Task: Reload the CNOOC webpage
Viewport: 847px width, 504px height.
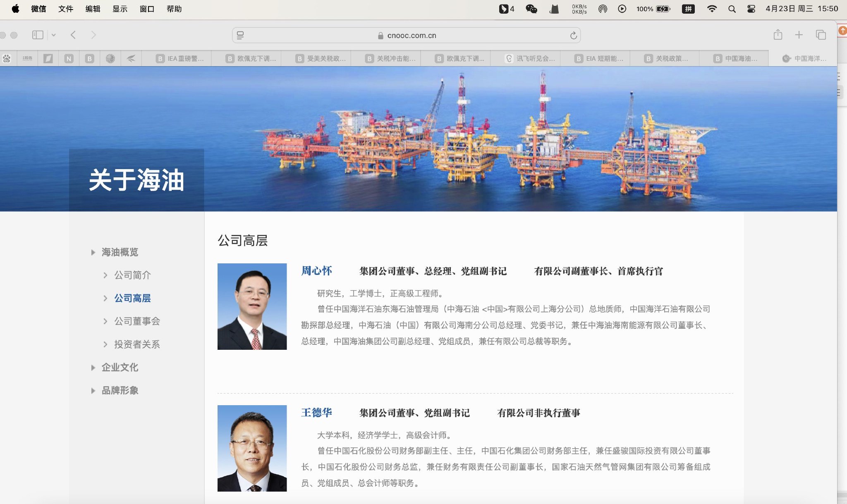Action: pyautogui.click(x=574, y=35)
